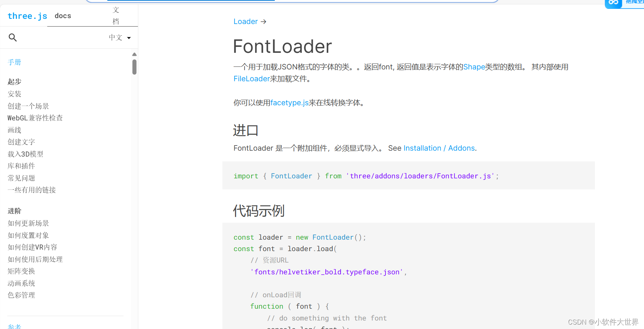Open WebGL兼容性检查 page

[35, 118]
